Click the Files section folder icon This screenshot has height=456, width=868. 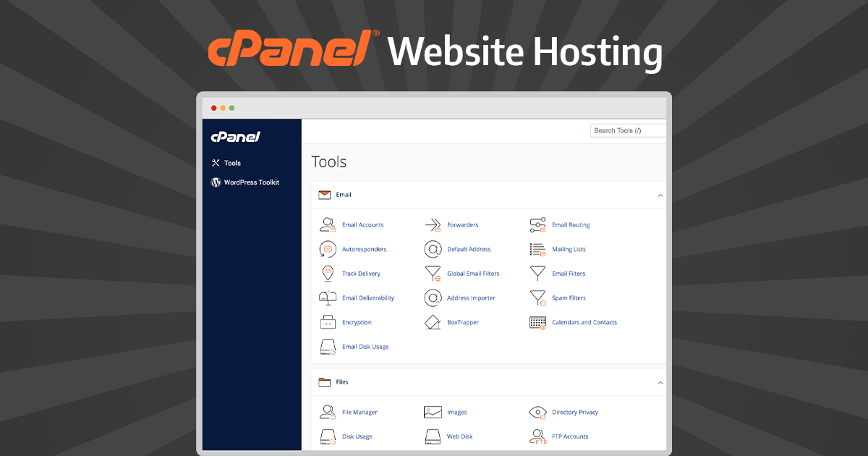tap(325, 381)
